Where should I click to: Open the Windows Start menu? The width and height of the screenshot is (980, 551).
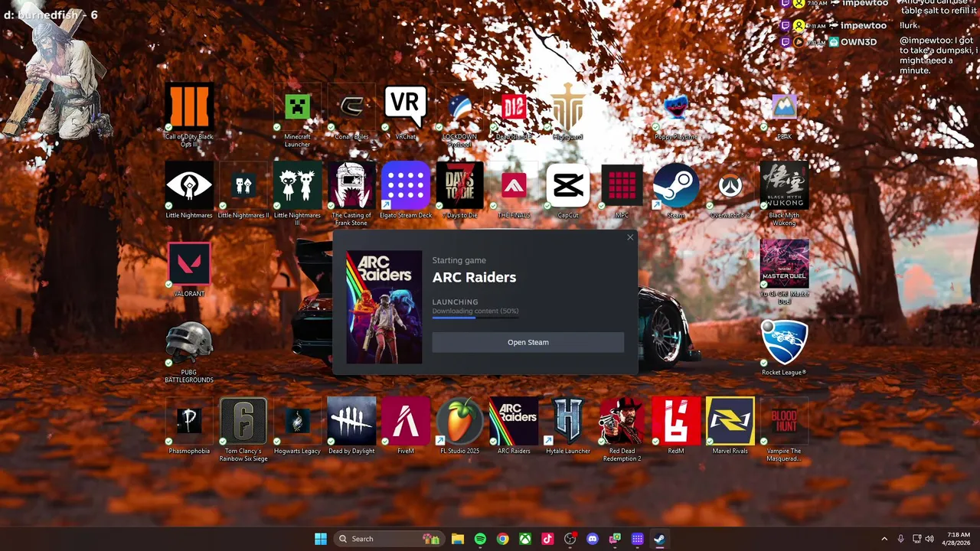tap(321, 539)
